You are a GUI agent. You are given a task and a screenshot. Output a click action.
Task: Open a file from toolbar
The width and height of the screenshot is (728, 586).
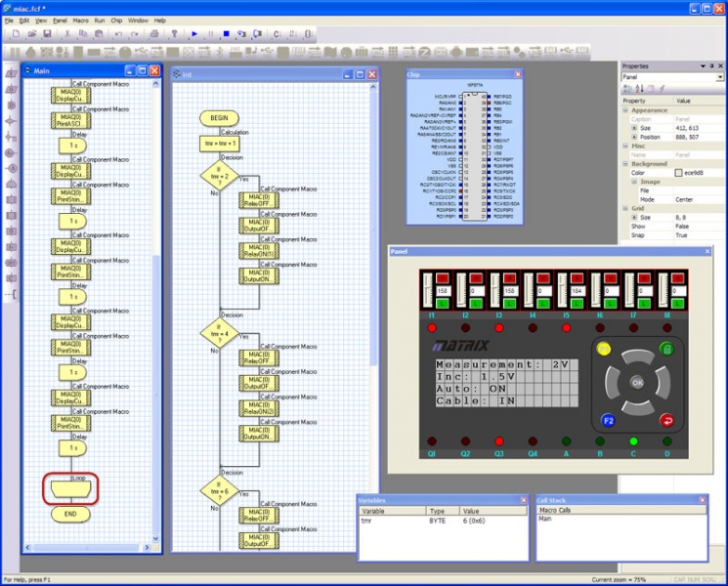tap(31, 34)
